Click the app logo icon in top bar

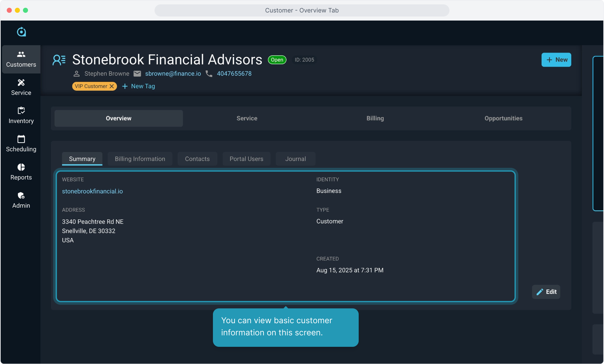(x=21, y=32)
